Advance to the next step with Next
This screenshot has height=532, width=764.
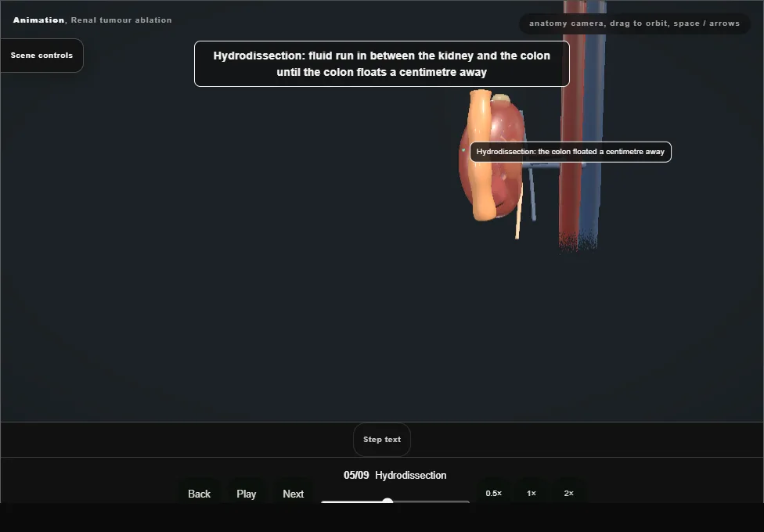[x=294, y=494]
